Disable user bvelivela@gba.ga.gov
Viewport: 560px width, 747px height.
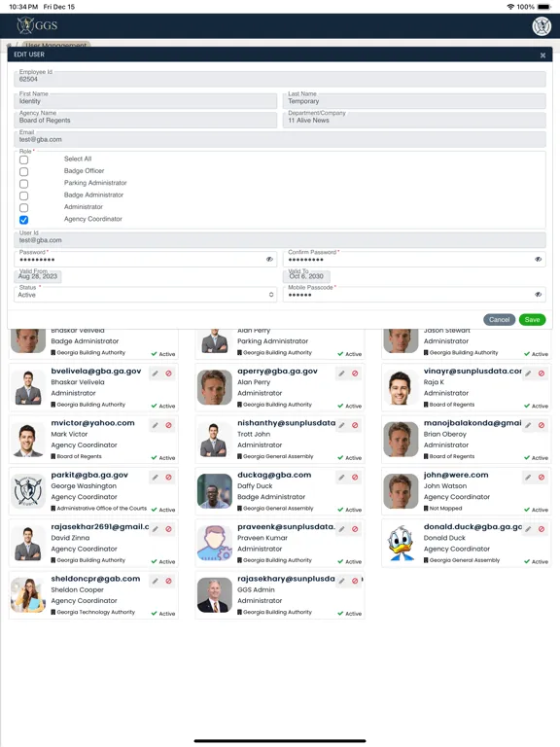[x=168, y=373]
